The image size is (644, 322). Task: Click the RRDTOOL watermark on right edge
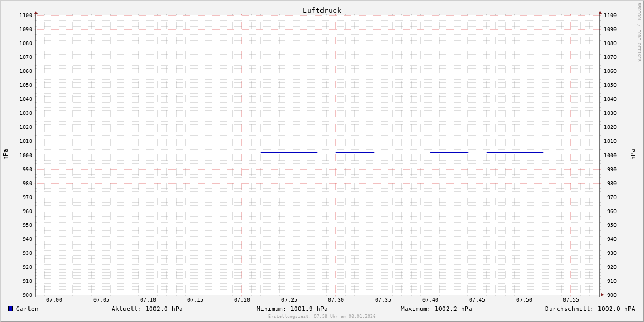pos(639,32)
